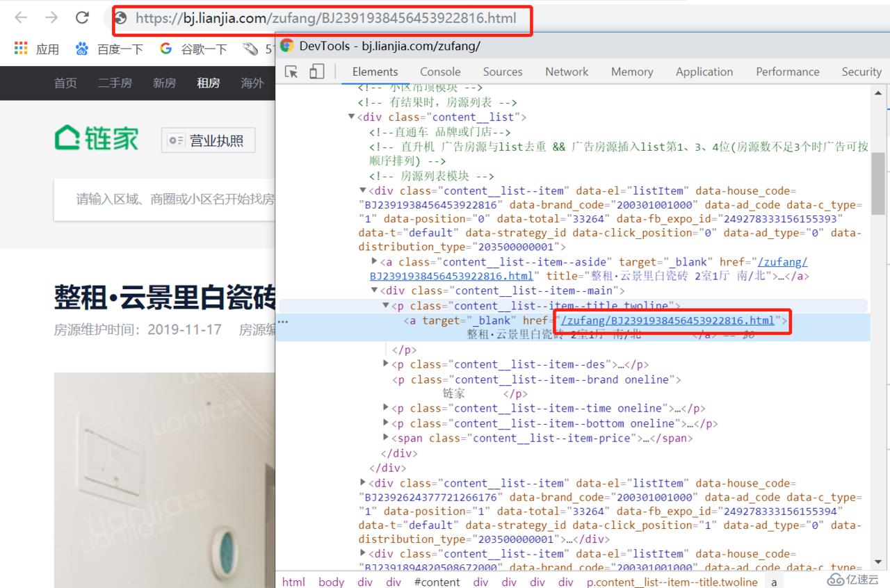Image resolution: width=890 pixels, height=588 pixels.
Task: Expand the list item with house code BJ2392624377721266176
Action: (363, 482)
